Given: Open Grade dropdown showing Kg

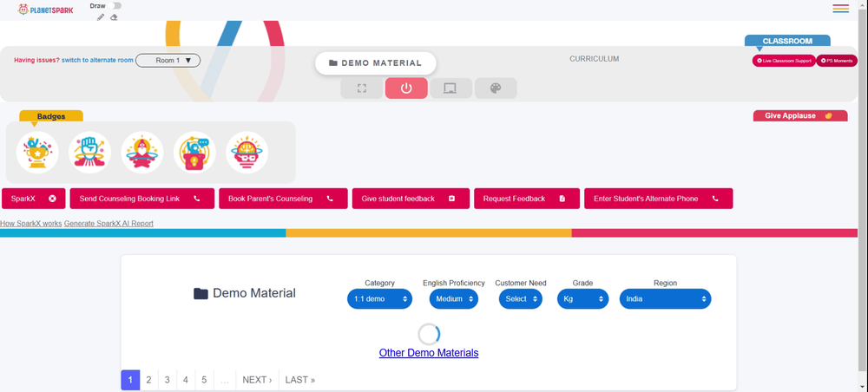Looking at the screenshot, I should (x=583, y=298).
